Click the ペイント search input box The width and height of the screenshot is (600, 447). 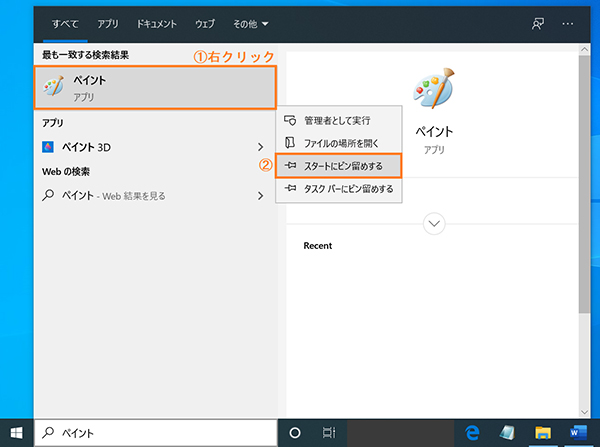[x=155, y=433]
